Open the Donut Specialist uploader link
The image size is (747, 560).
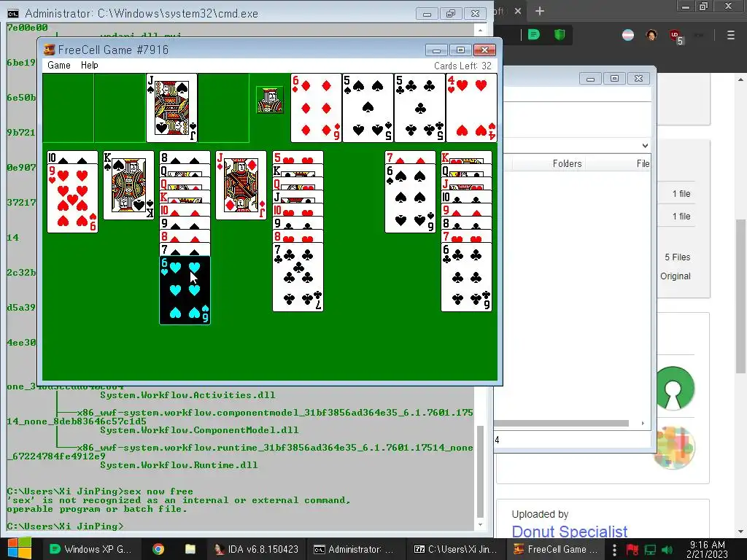[569, 532]
